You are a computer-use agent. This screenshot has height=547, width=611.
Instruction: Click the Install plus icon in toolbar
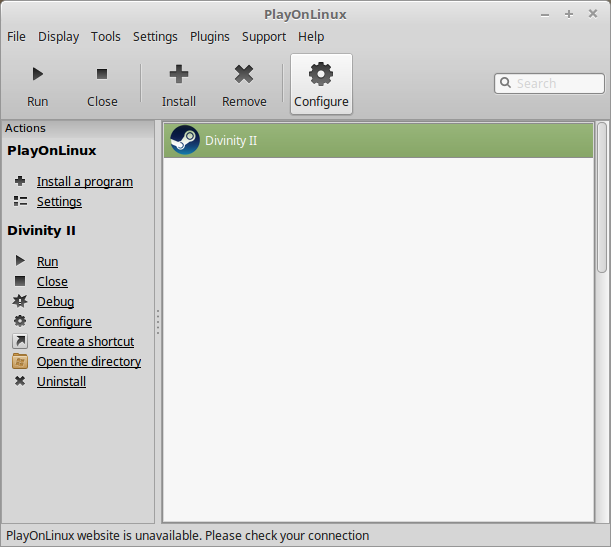(x=179, y=74)
